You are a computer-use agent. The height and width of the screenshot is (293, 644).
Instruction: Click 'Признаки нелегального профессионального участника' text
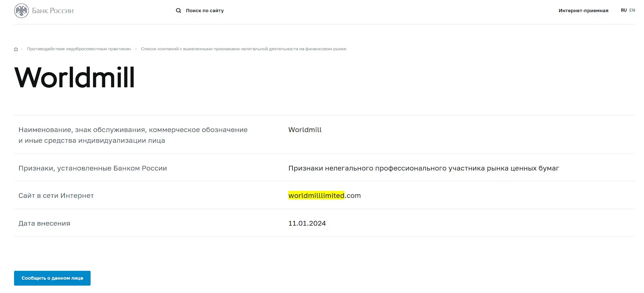424,168
